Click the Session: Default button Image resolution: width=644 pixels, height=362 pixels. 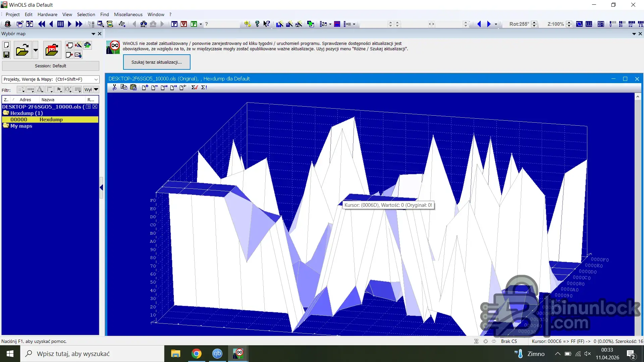click(51, 66)
